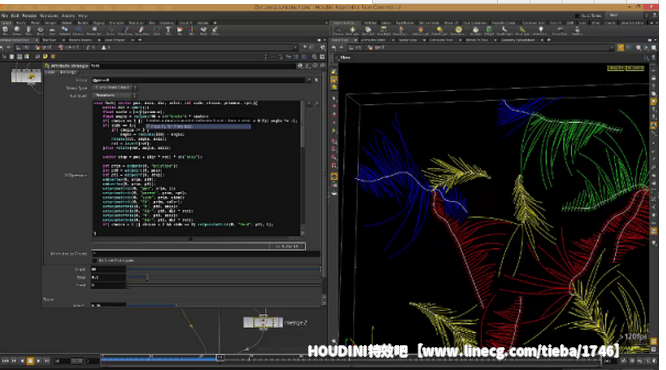Click the Seed parameter slider
The width and height of the screenshot is (666, 370).
224,285
